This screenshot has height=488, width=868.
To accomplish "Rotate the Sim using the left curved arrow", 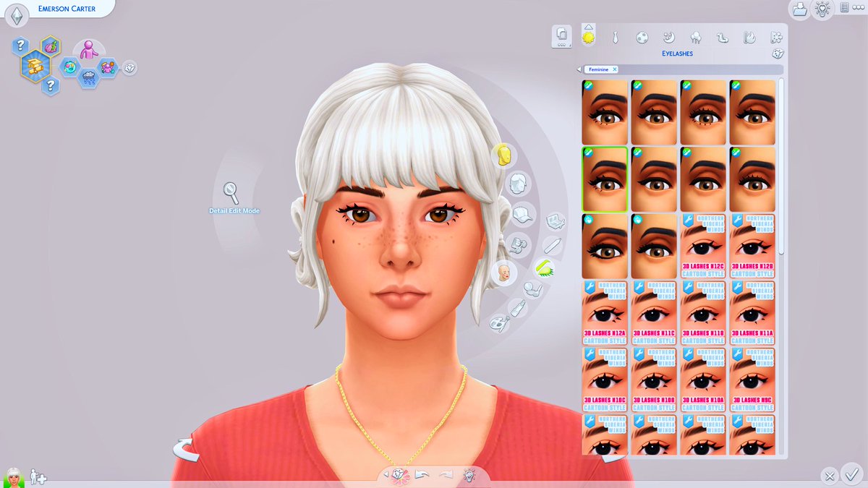I will coord(185,449).
